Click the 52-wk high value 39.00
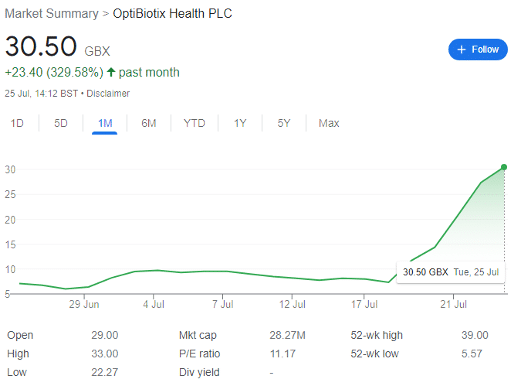 475,335
